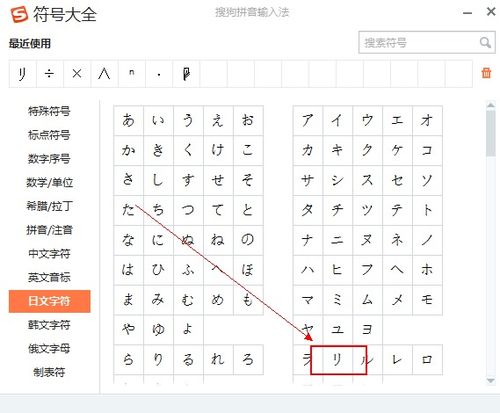
Task: Insert hiragana ま
Action: point(128,300)
